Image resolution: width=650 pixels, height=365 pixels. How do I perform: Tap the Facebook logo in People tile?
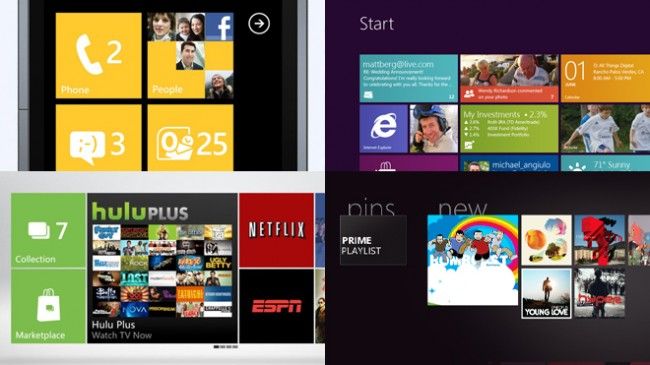coord(219,27)
